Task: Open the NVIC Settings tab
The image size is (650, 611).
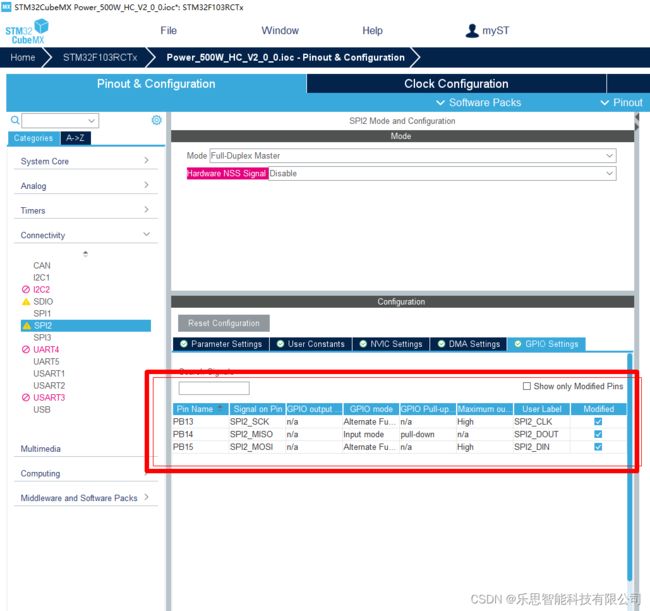Action: [x=391, y=344]
